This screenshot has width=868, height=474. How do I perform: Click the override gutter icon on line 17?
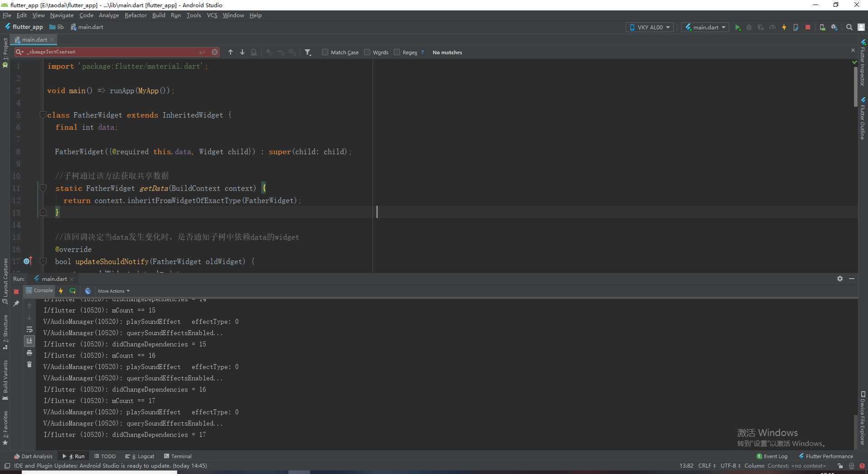click(x=28, y=261)
